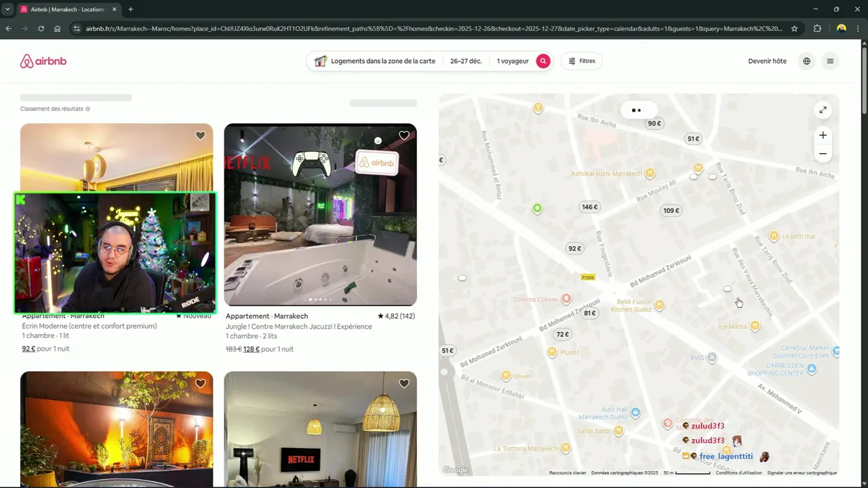Viewport: 868px width, 488px height.
Task: Open the Jungle Jacuzzi listing photo
Action: click(320, 214)
